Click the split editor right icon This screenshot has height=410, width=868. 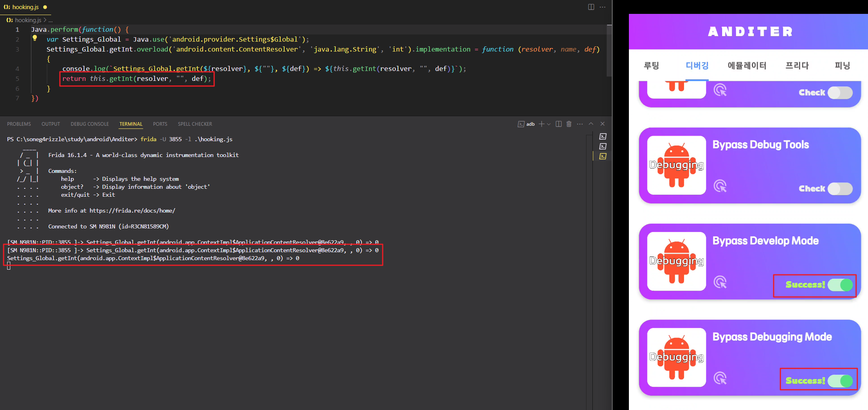tap(591, 7)
